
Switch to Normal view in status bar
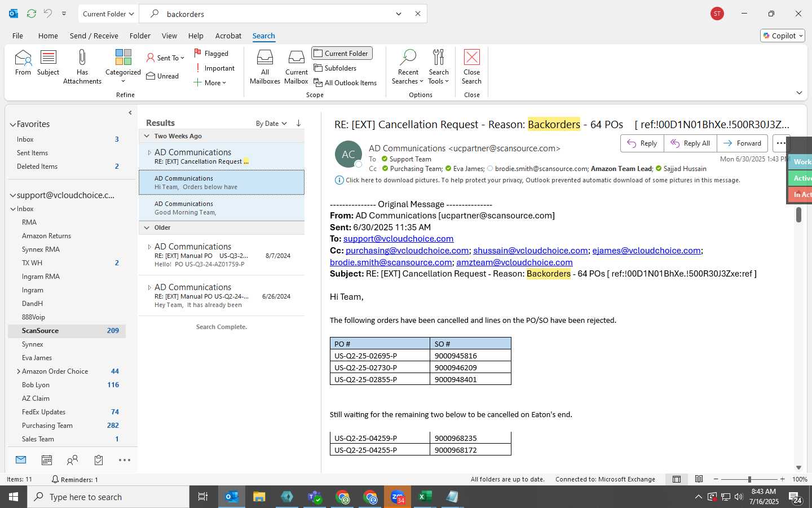point(677,479)
